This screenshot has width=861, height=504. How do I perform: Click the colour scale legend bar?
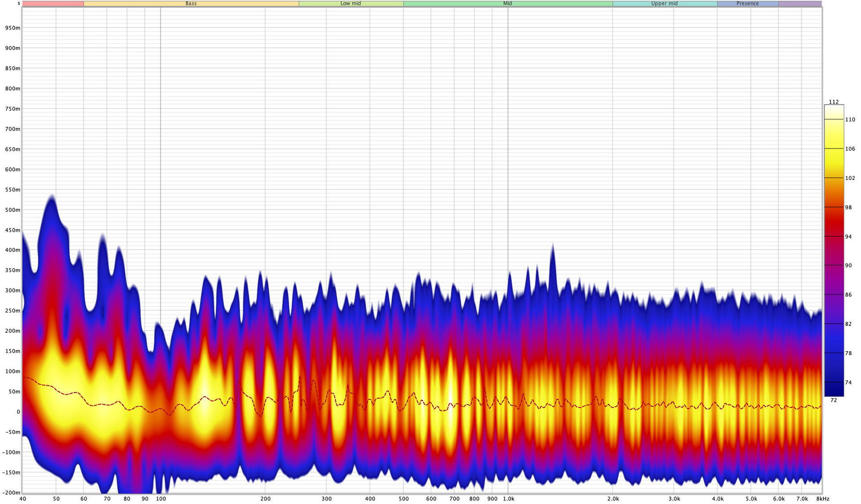pos(834,251)
